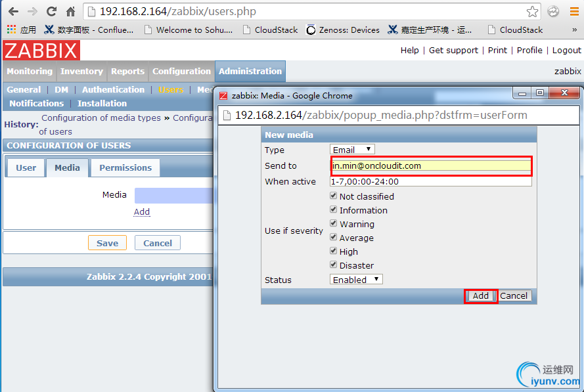This screenshot has height=392, width=584.
Task: Open the 嘉定生产环境 bookmark
Action: click(x=430, y=30)
